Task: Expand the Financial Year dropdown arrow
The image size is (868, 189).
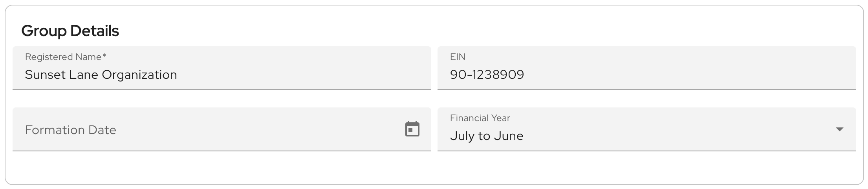Action: [839, 129]
